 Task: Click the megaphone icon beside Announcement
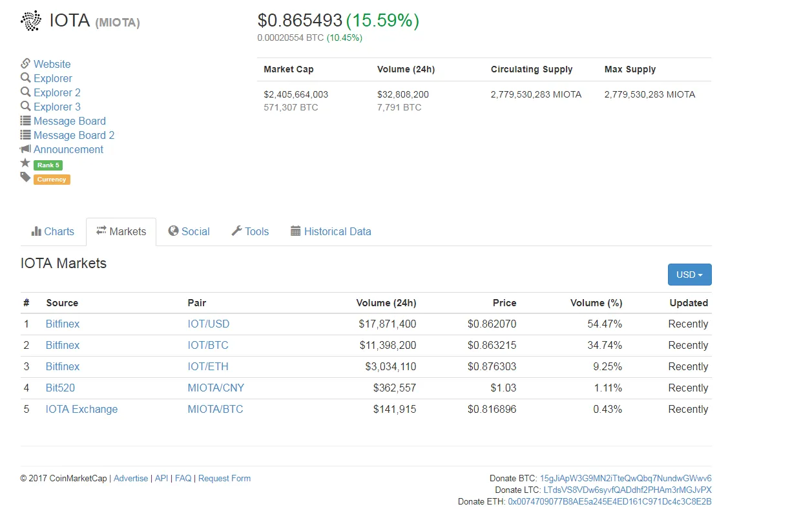click(x=26, y=149)
